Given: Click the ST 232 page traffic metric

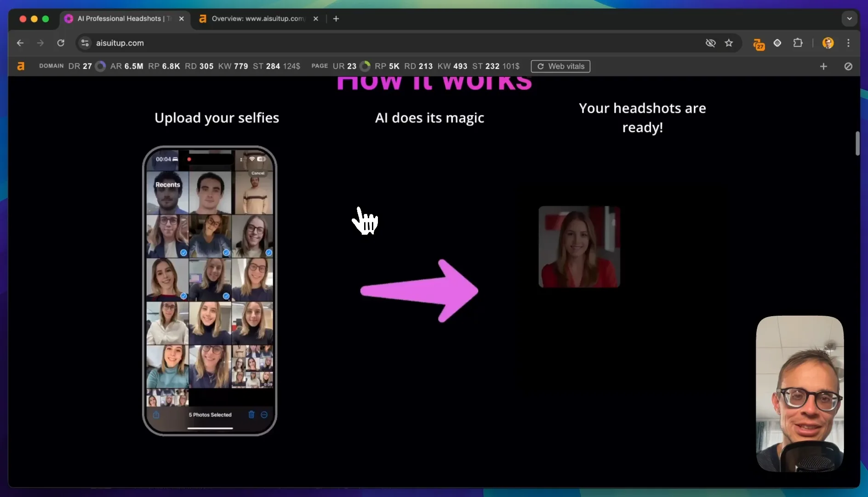Looking at the screenshot, I should tap(486, 66).
